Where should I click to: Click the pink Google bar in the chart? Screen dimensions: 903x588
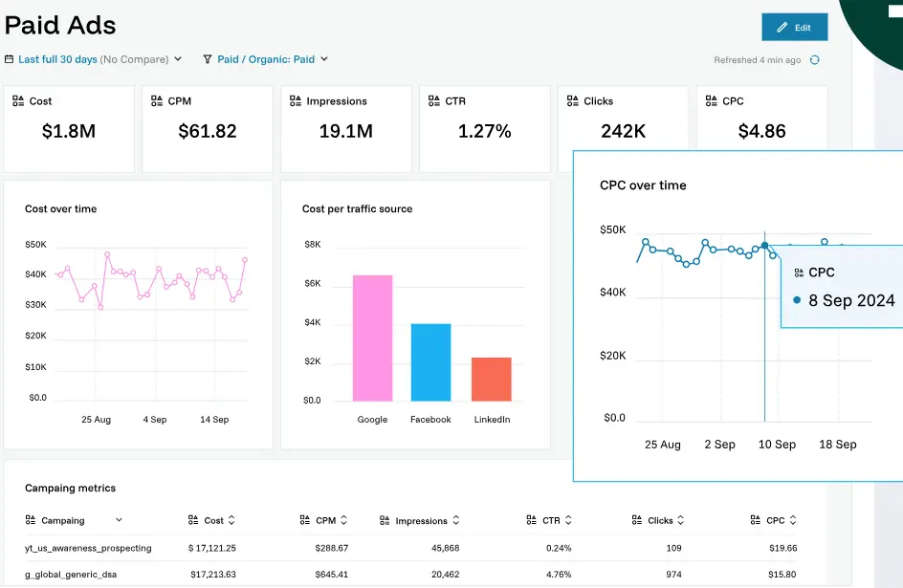tap(372, 338)
